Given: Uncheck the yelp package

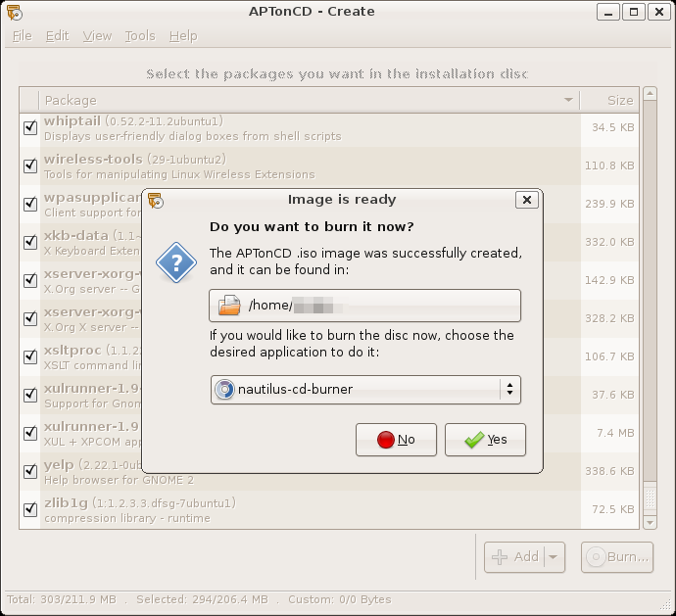Looking at the screenshot, I should pyautogui.click(x=30, y=471).
